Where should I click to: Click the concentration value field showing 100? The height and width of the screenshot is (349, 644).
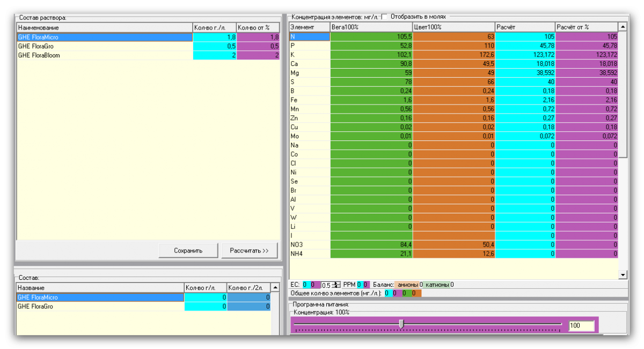click(581, 325)
